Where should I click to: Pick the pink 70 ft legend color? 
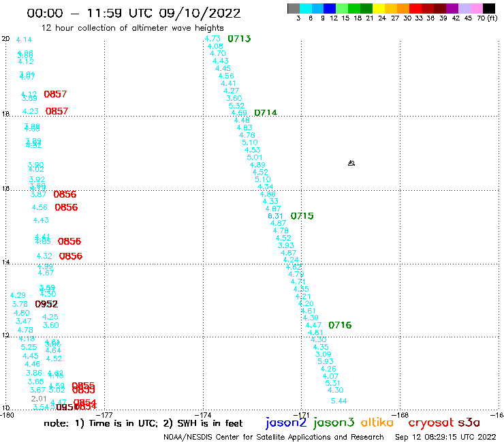476,8
